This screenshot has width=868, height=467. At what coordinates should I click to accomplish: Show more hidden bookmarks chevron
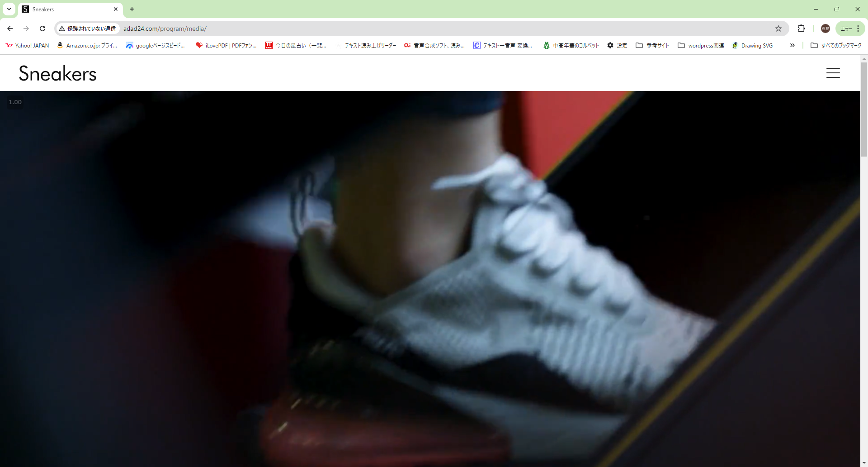(792, 45)
